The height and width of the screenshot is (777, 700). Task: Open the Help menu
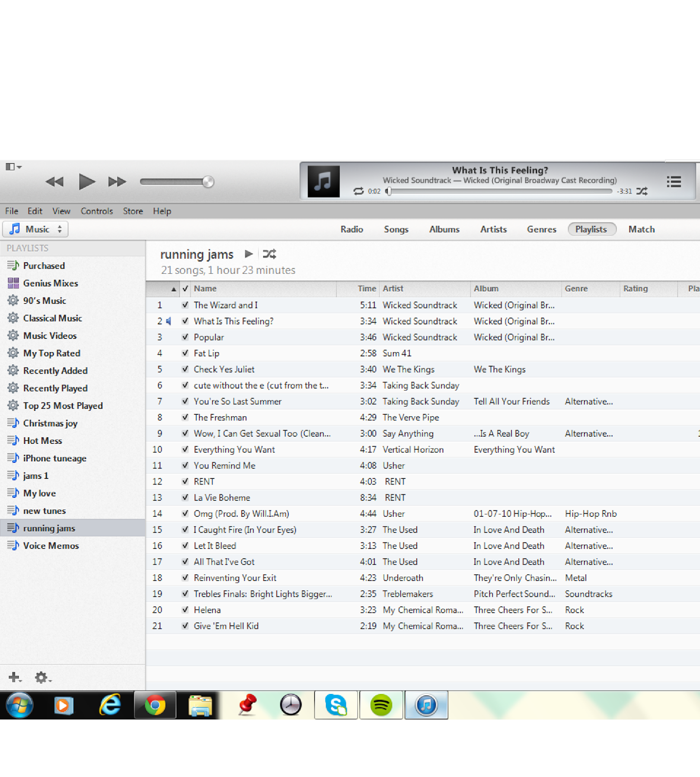click(162, 211)
